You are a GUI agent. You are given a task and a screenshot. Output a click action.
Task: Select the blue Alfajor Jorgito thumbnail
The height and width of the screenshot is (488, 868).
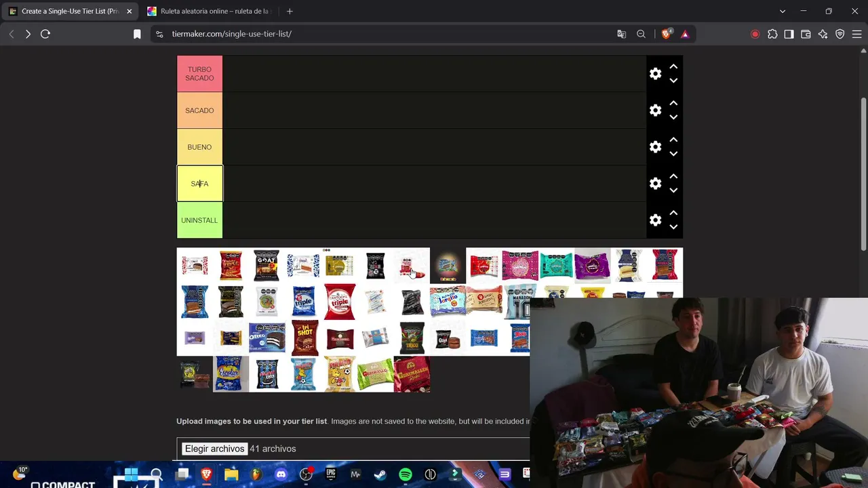pos(448,302)
